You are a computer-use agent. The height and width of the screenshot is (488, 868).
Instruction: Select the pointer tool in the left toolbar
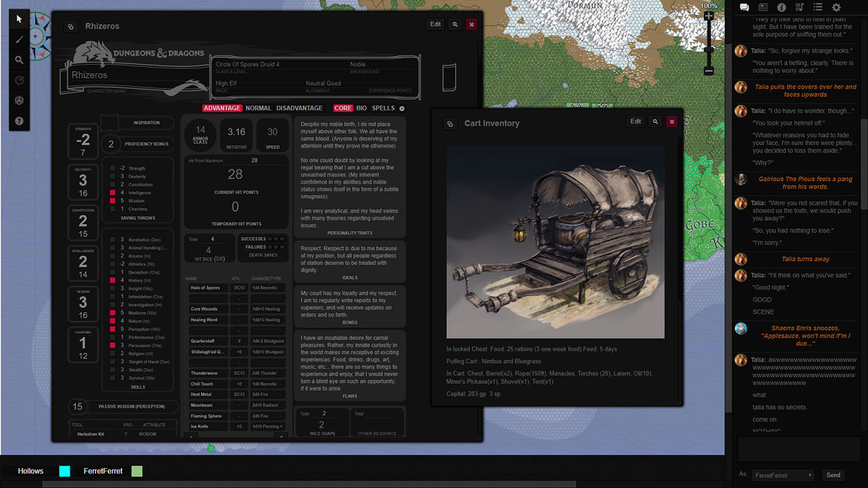point(19,18)
